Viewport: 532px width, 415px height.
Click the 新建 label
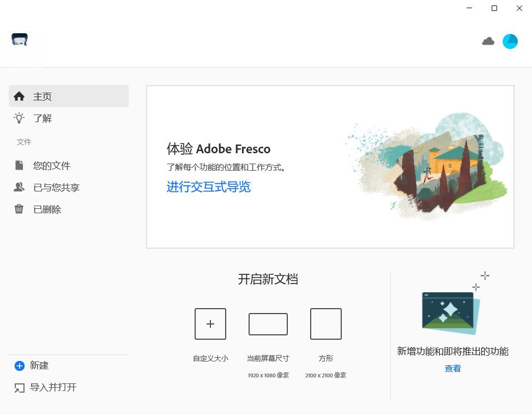tap(39, 365)
